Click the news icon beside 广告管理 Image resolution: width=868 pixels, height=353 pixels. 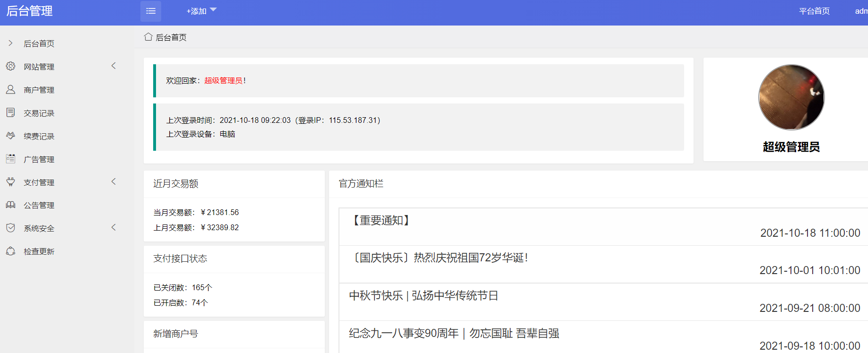[x=10, y=159]
